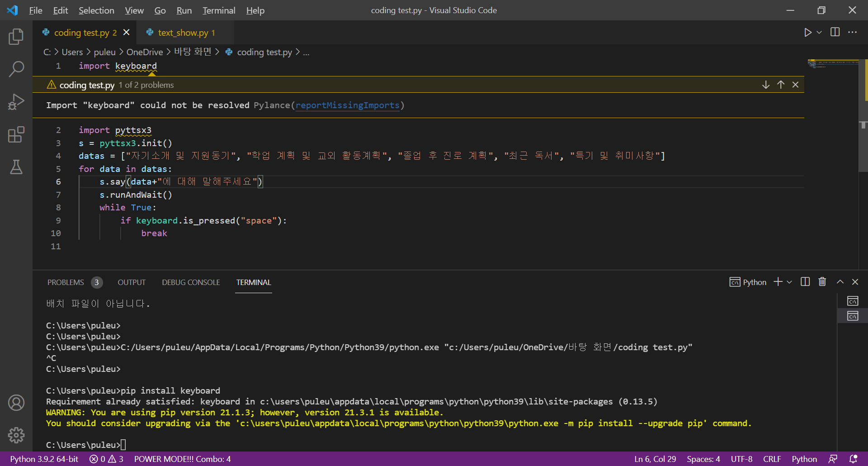Kill terminal with trash icon
The image size is (868, 466).
(x=822, y=282)
